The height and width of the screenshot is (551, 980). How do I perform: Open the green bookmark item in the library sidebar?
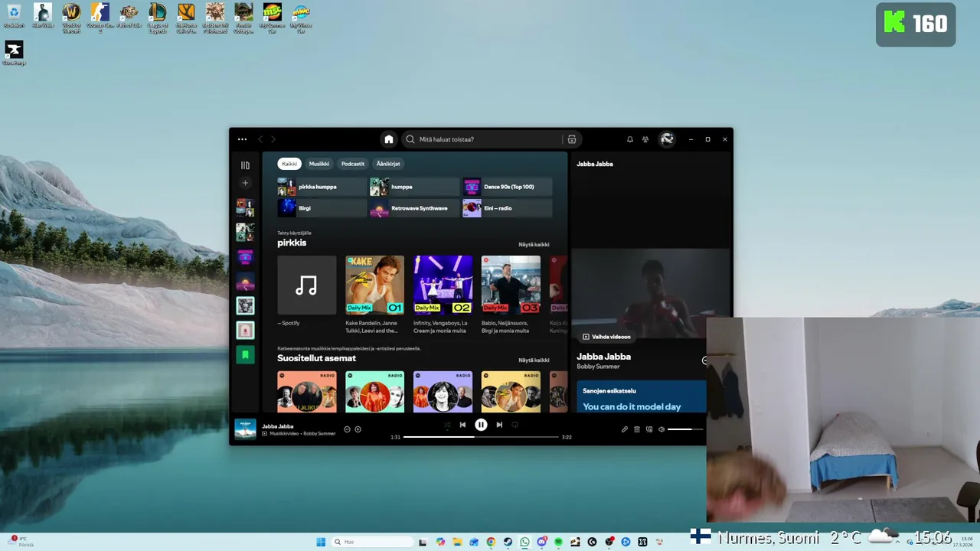pyautogui.click(x=245, y=355)
